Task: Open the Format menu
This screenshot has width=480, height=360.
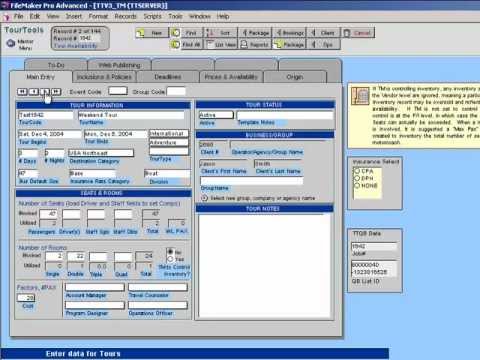Action: [x=98, y=16]
